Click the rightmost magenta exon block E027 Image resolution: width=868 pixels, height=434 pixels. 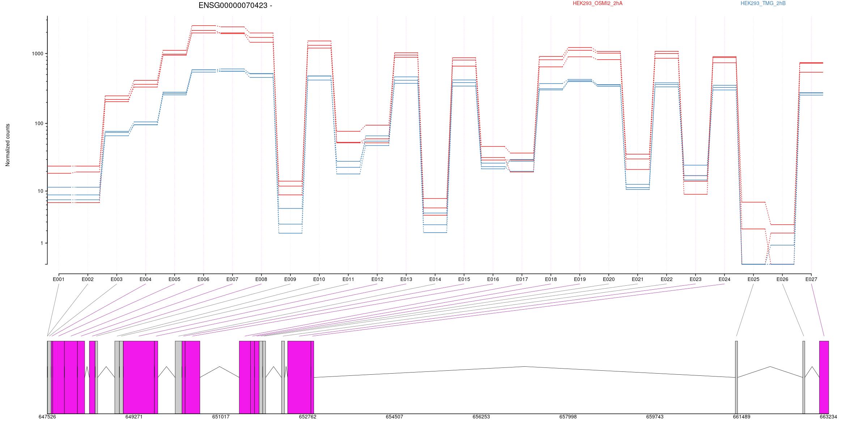tap(824, 377)
